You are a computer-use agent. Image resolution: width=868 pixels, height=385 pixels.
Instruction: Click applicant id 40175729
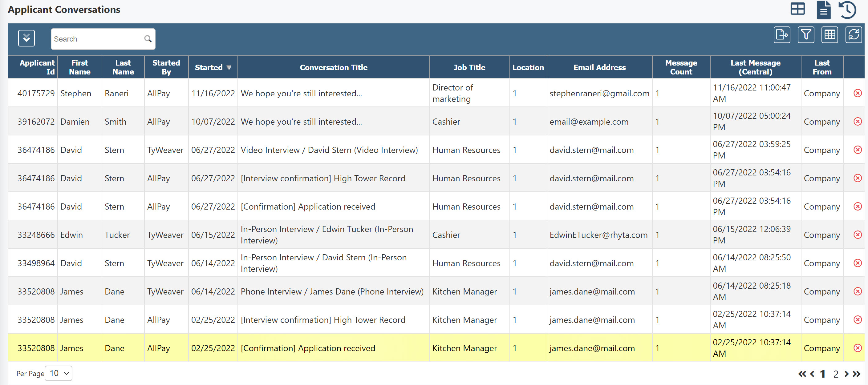[36, 93]
